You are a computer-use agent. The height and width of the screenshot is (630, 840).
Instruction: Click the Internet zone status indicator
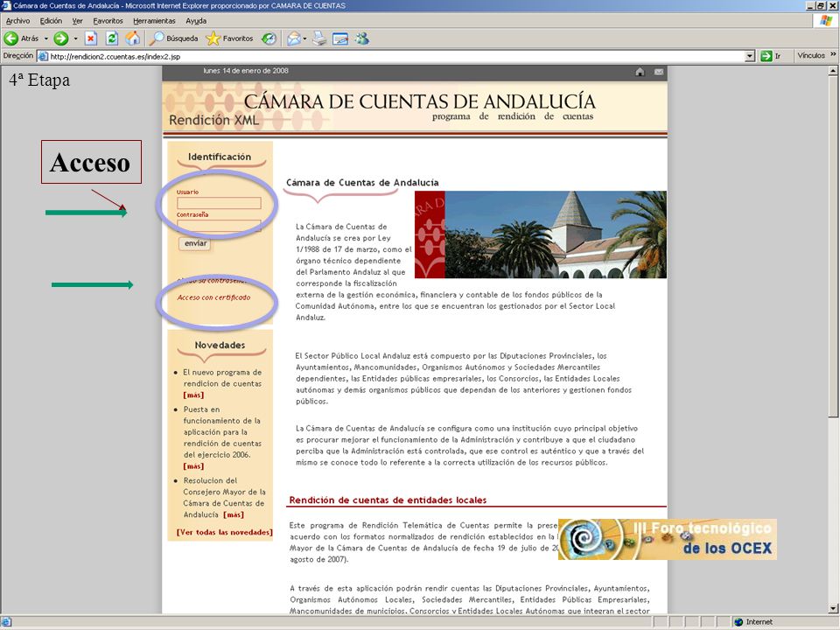753,622
